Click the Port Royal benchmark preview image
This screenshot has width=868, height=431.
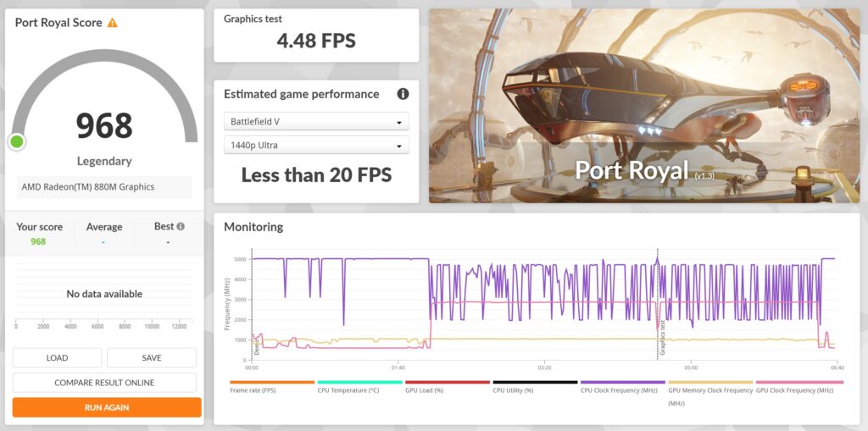[x=644, y=106]
